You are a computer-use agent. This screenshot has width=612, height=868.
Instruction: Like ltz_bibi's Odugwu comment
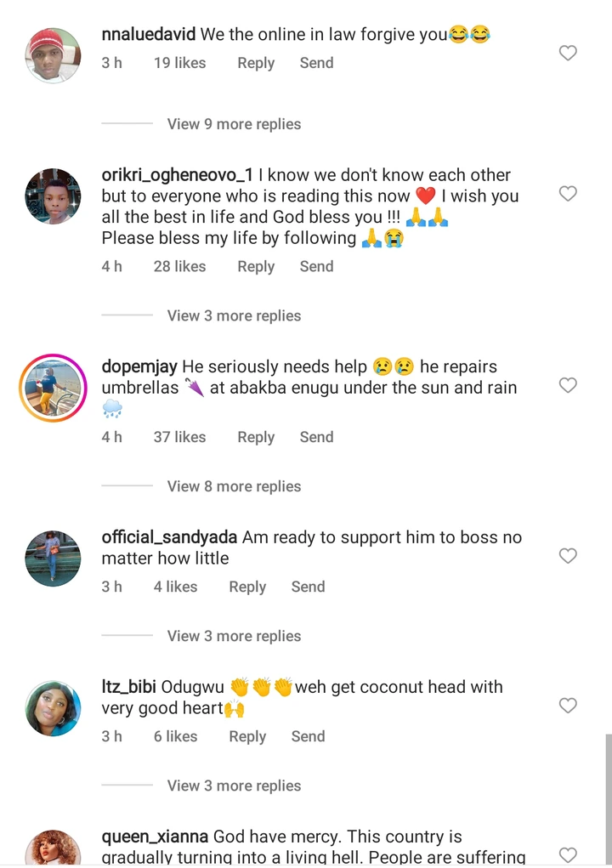(x=568, y=706)
